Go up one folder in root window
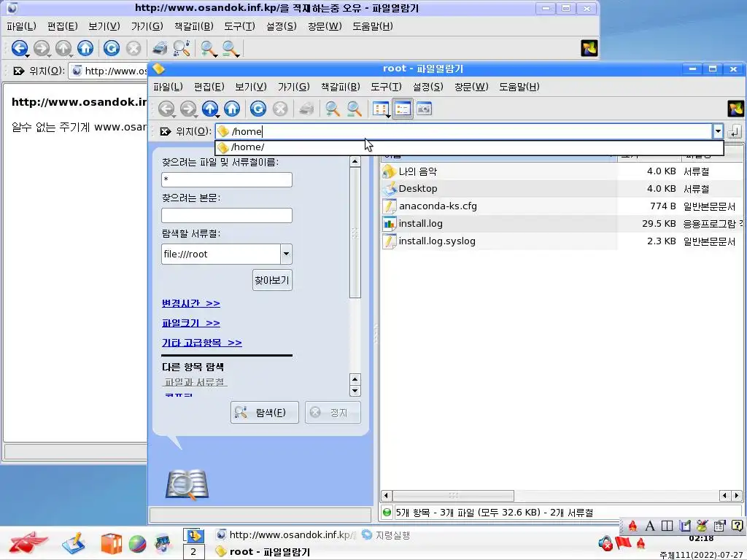Image resolution: width=747 pixels, height=560 pixels. (x=210, y=109)
